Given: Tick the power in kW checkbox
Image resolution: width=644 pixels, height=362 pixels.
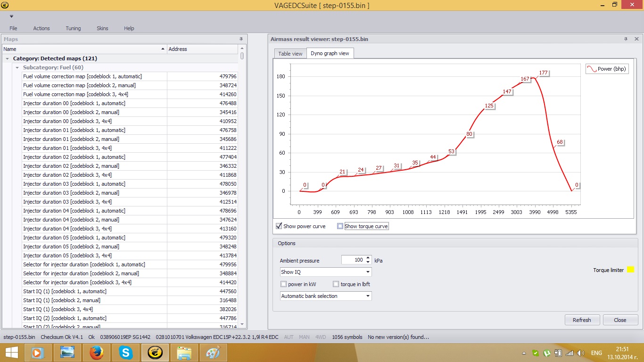Looking at the screenshot, I should click(x=283, y=284).
